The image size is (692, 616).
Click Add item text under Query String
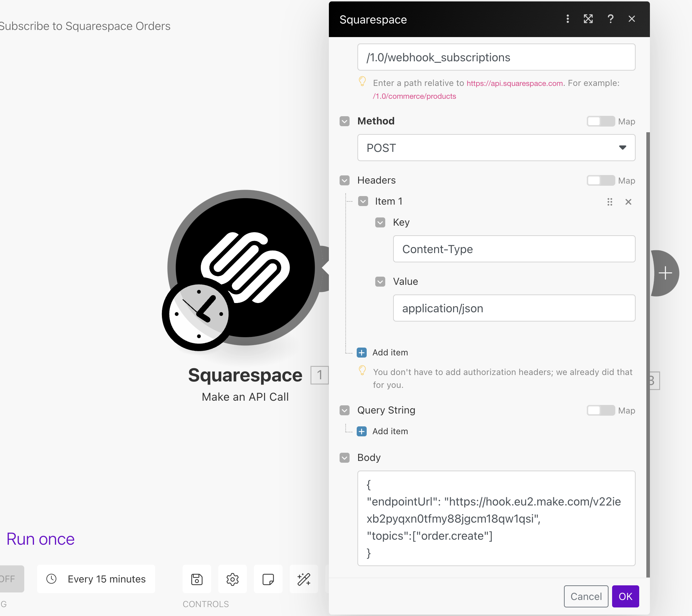(390, 431)
